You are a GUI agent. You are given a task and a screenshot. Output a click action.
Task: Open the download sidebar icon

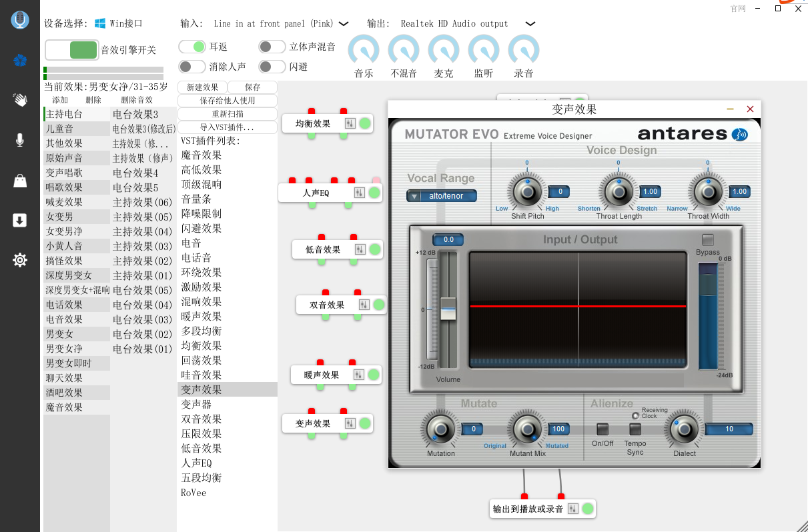[x=20, y=220]
